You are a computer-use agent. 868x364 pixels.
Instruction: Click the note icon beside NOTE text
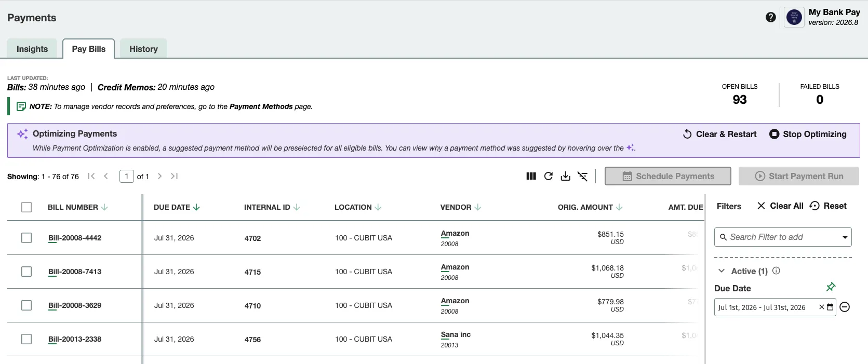21,106
